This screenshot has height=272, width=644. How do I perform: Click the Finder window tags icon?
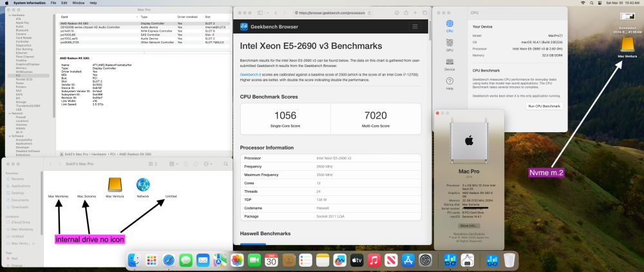click(x=196, y=164)
